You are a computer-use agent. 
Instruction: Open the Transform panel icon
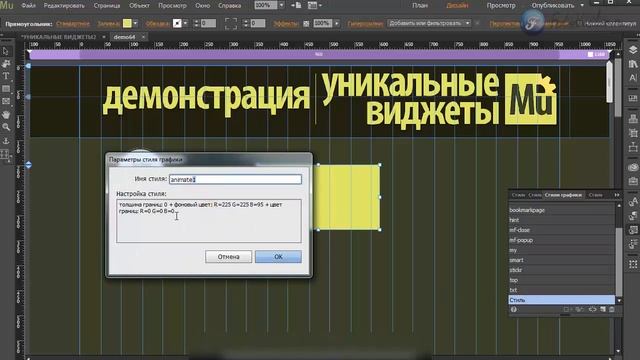633,264
